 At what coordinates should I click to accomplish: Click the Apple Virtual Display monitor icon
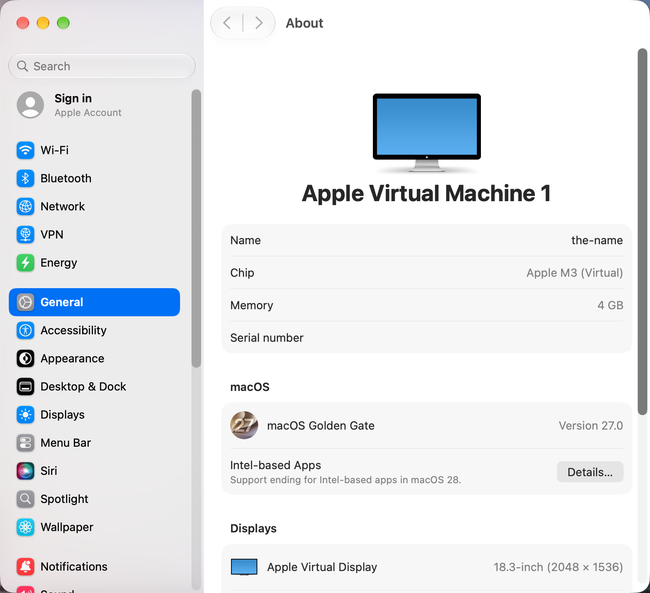tap(244, 567)
